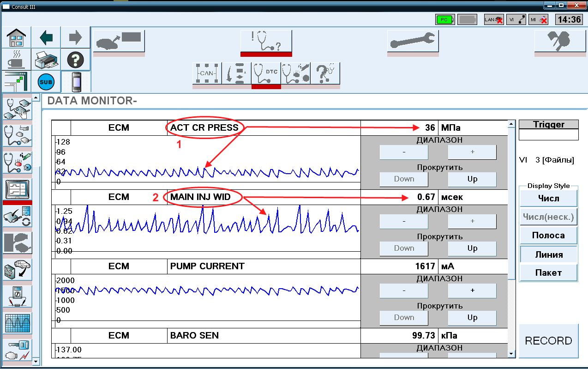Select the Линия display style
This screenshot has width=588, height=369.
coord(549,254)
